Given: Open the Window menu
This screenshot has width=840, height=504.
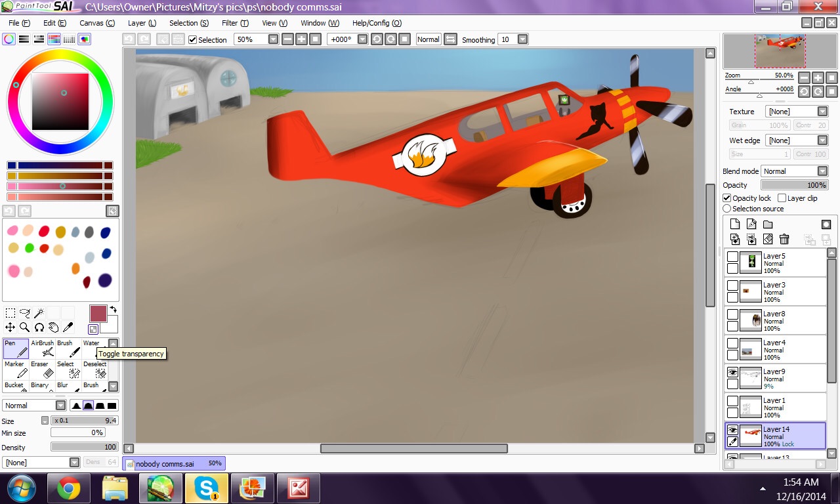Looking at the screenshot, I should 320,23.
